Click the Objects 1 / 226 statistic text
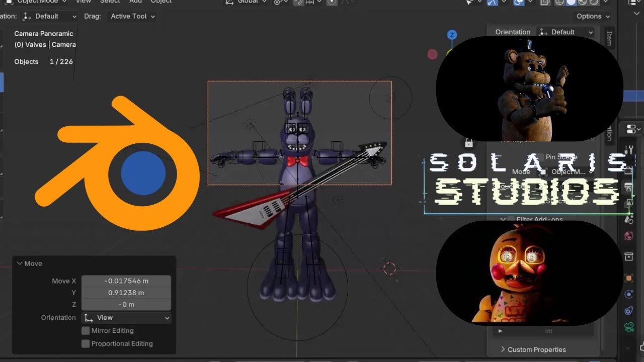This screenshot has width=644, height=362. tap(44, 62)
